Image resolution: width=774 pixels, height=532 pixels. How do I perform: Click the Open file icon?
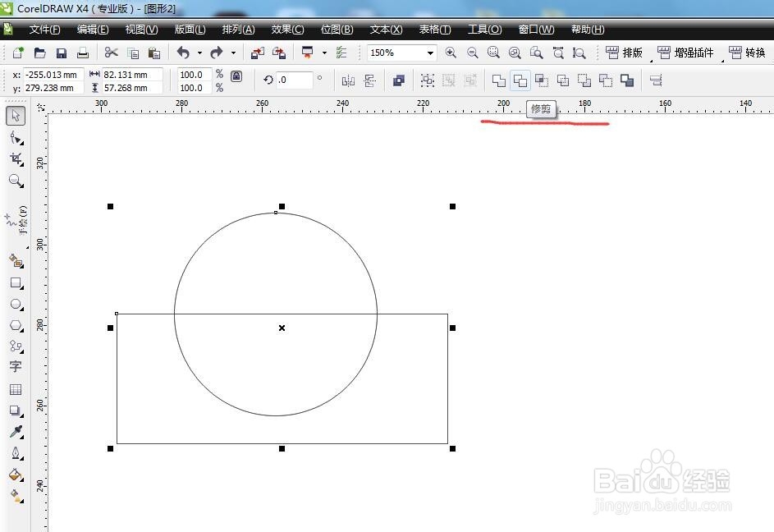click(x=39, y=53)
